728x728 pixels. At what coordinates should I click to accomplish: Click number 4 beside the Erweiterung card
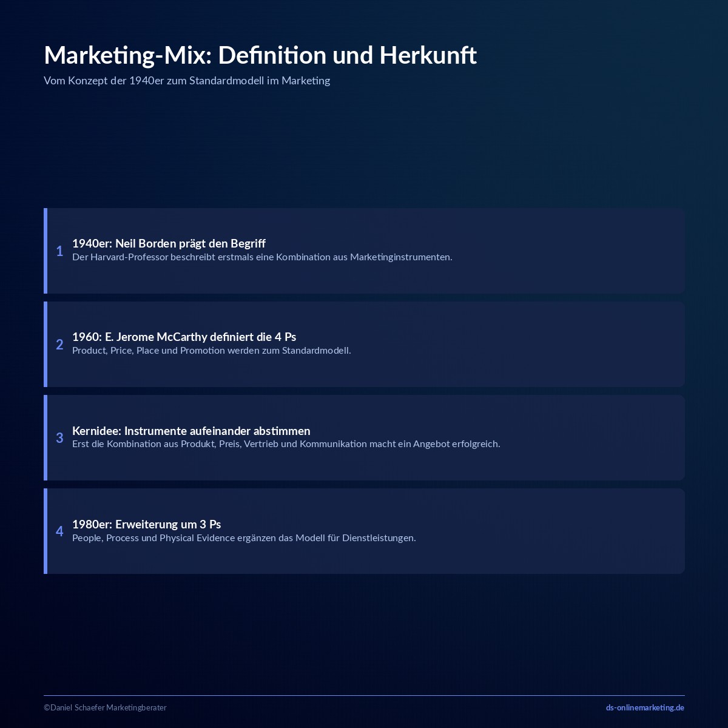pyautogui.click(x=59, y=531)
